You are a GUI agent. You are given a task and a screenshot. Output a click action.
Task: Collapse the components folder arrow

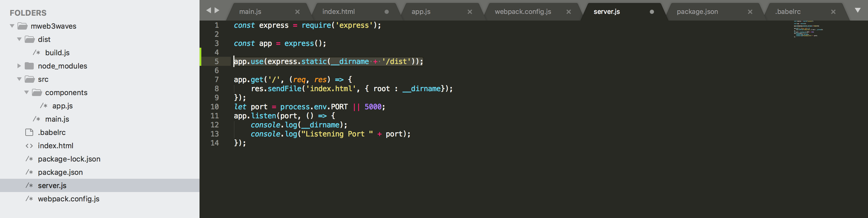(27, 92)
